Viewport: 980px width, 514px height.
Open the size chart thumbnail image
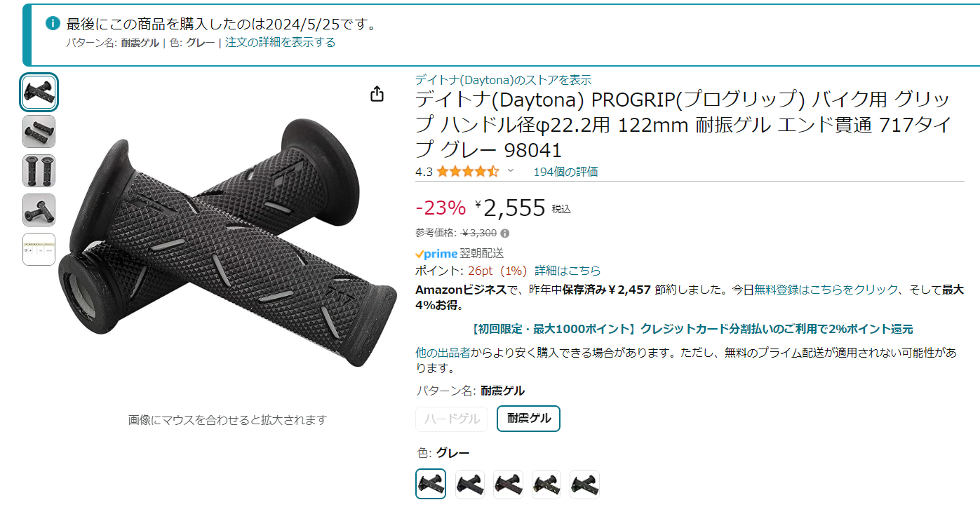tap(39, 249)
